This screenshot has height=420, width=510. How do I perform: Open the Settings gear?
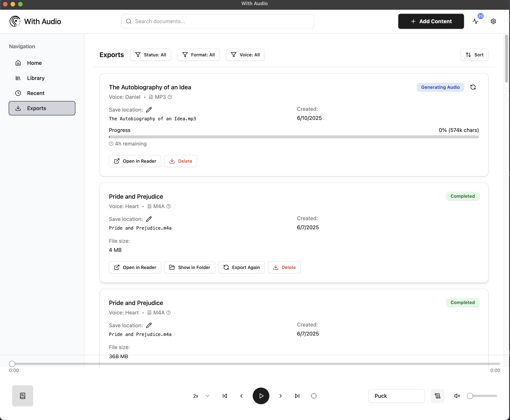tap(493, 21)
